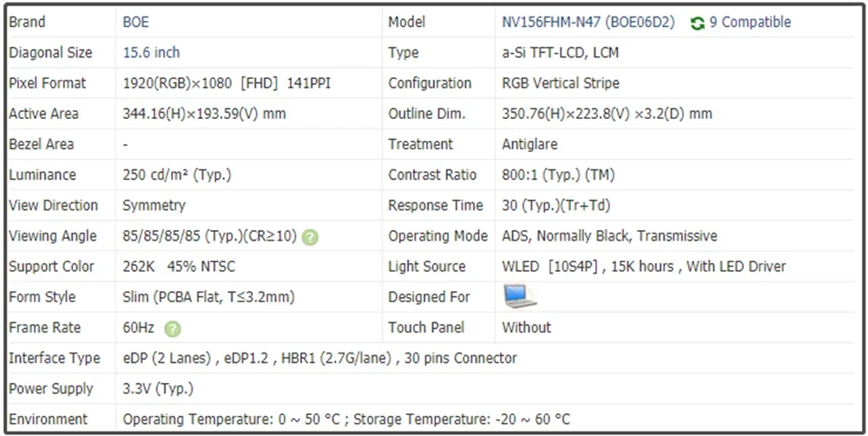Open the BOE brand link
868x436 pixels.
tap(135, 23)
